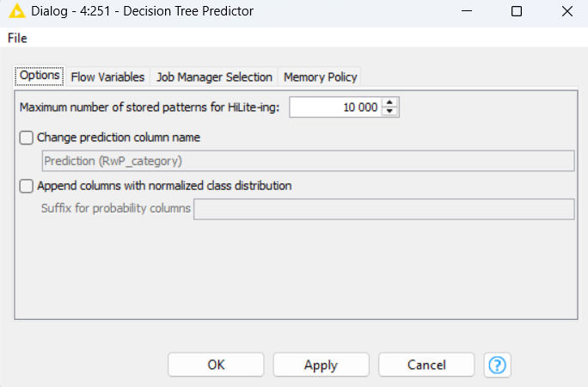Viewport: 588px width, 387px height.
Task: Switch to the Flow Variables tab
Action: (107, 77)
